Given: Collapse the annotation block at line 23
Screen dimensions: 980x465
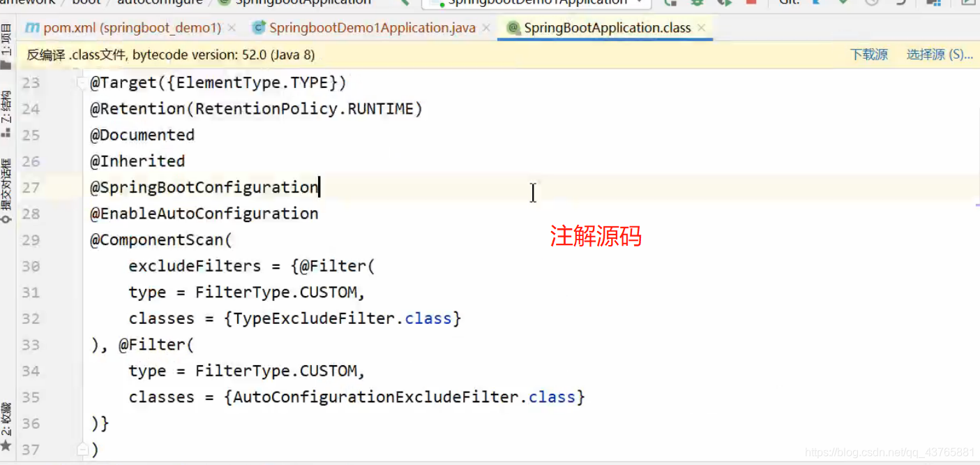Looking at the screenshot, I should pos(82,83).
